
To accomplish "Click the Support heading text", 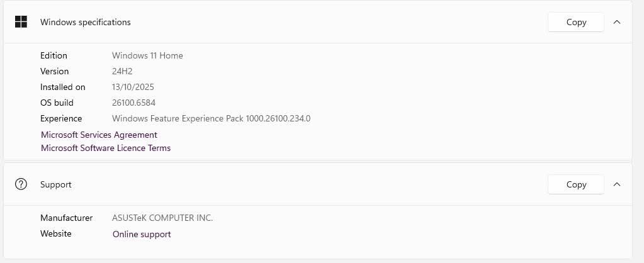I will coord(56,184).
